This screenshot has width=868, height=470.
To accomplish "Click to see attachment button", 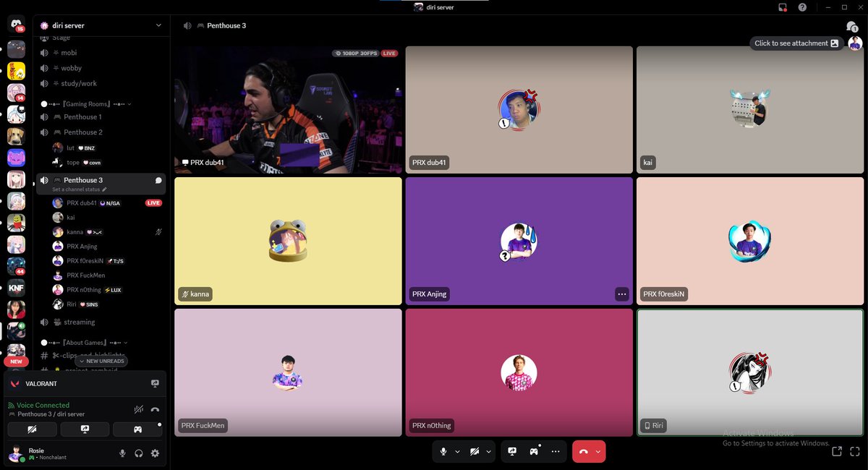I will pyautogui.click(x=796, y=43).
